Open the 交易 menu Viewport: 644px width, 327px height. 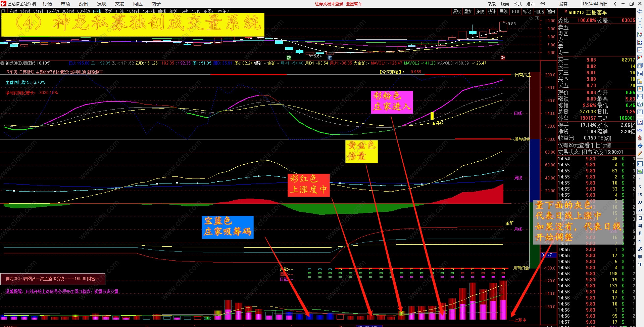120,4
